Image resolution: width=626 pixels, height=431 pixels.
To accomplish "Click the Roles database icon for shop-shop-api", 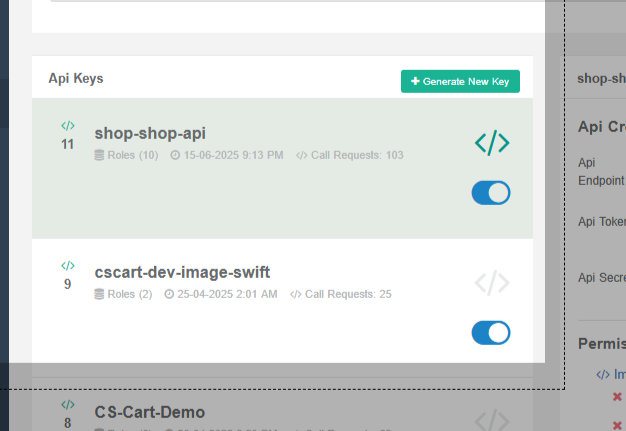I will [x=99, y=155].
